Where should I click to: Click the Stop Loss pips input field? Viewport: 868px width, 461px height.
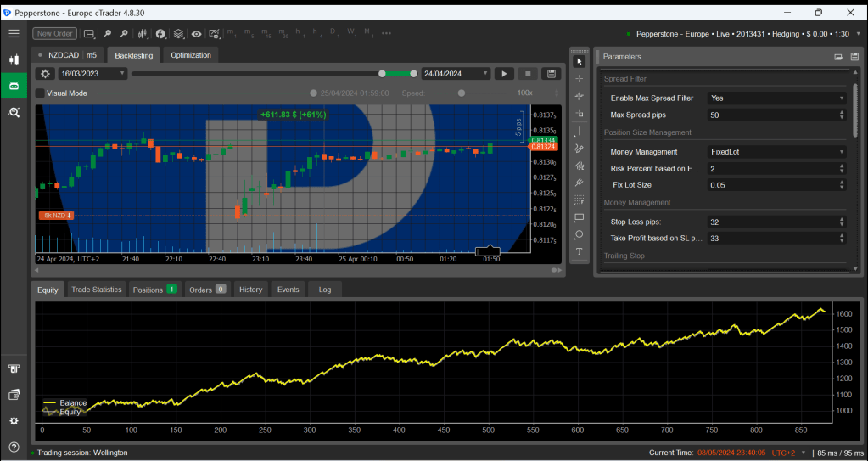click(x=770, y=222)
